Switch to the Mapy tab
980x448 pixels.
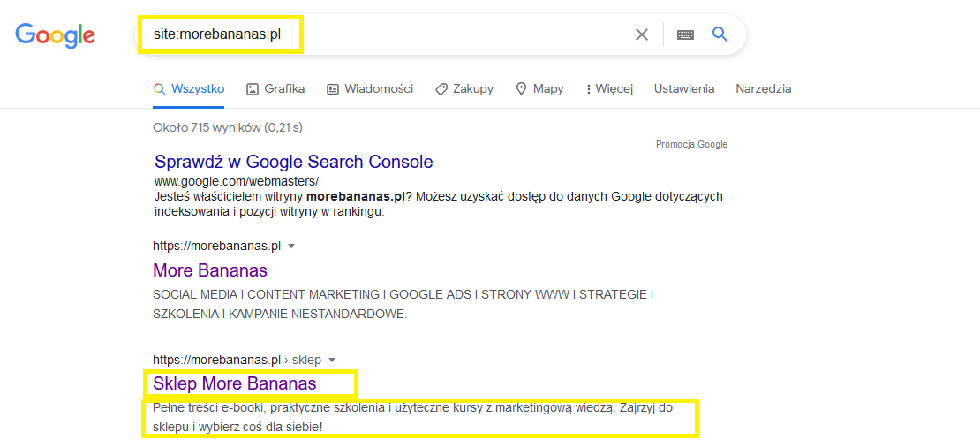pos(539,89)
